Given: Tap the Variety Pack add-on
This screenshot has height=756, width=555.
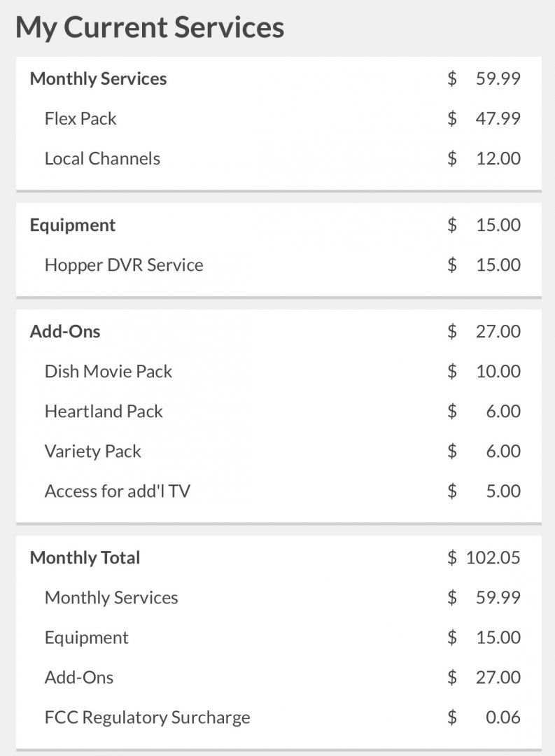Looking at the screenshot, I should (x=279, y=451).
